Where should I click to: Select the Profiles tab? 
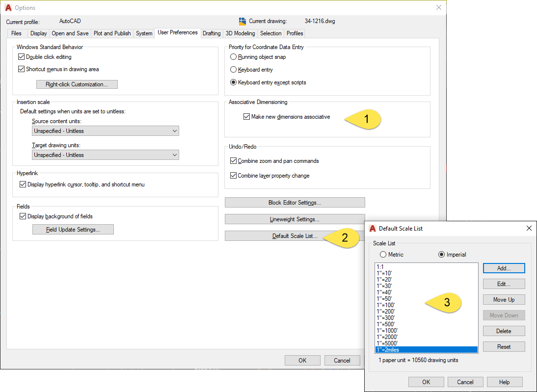pos(294,33)
